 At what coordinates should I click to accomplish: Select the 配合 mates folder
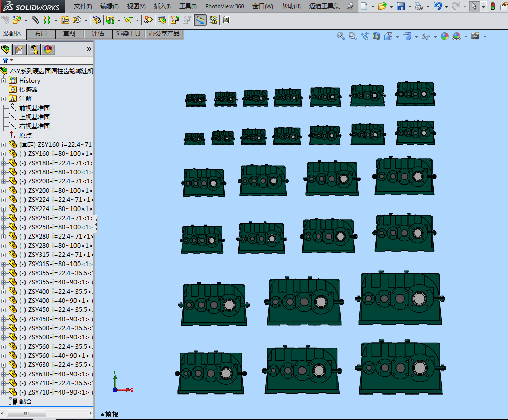click(26, 402)
